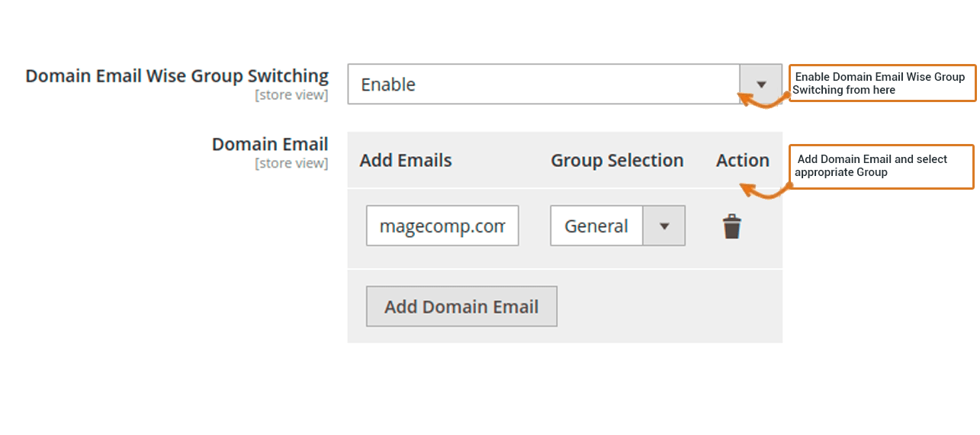The image size is (980, 435).
Task: Click gray footer area beside Add Domain Email
Action: [670, 306]
